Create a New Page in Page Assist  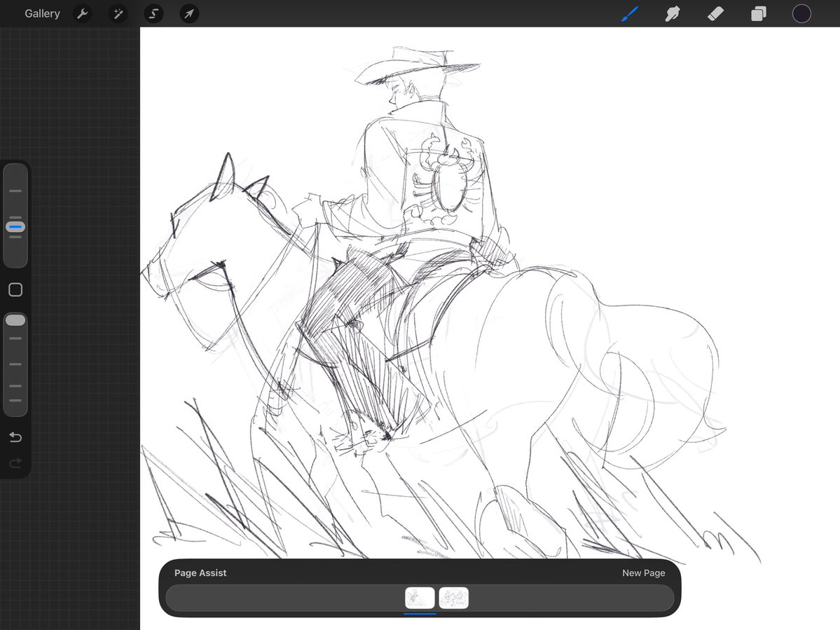(x=643, y=573)
